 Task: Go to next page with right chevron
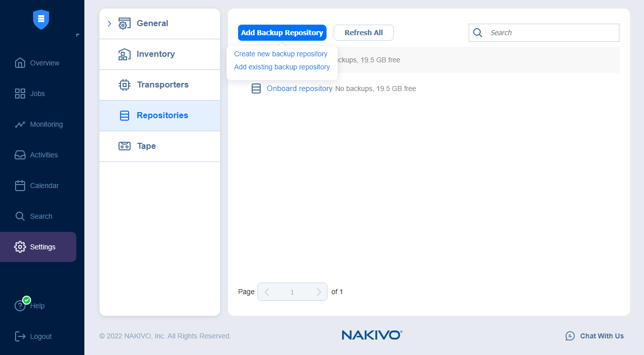(x=318, y=292)
